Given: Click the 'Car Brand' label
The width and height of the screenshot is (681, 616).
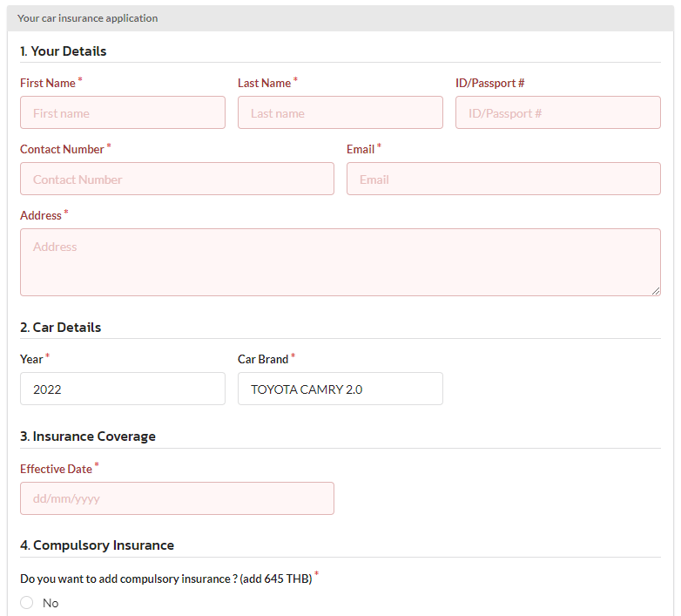Looking at the screenshot, I should pos(262,359).
